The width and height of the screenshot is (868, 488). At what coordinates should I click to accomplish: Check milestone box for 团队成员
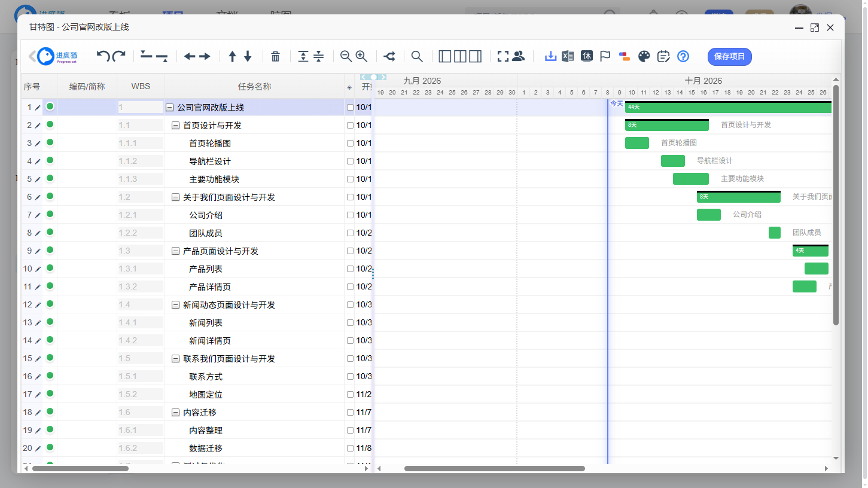(x=350, y=233)
